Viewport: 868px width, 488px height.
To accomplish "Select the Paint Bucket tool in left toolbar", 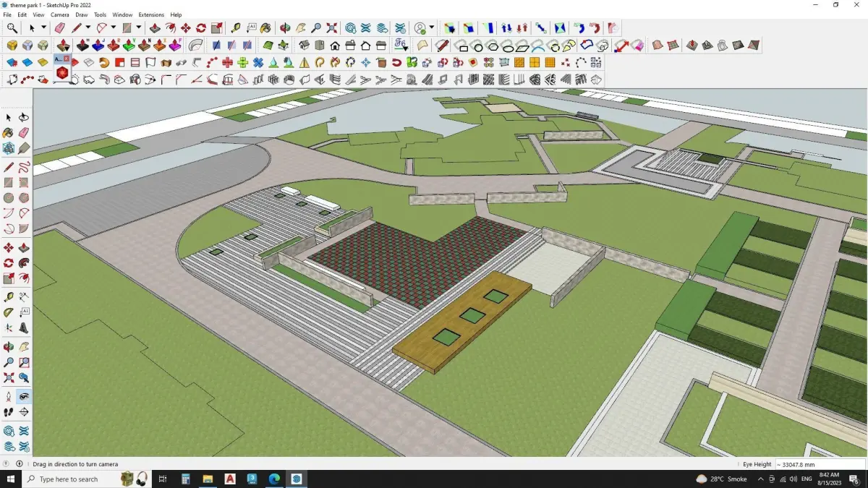I will 9,133.
